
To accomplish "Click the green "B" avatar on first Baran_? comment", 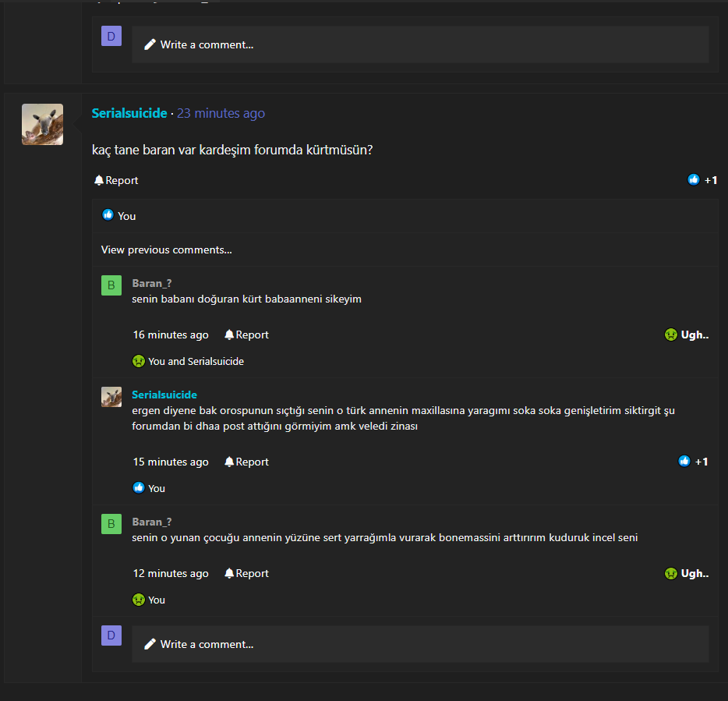I will click(x=111, y=285).
